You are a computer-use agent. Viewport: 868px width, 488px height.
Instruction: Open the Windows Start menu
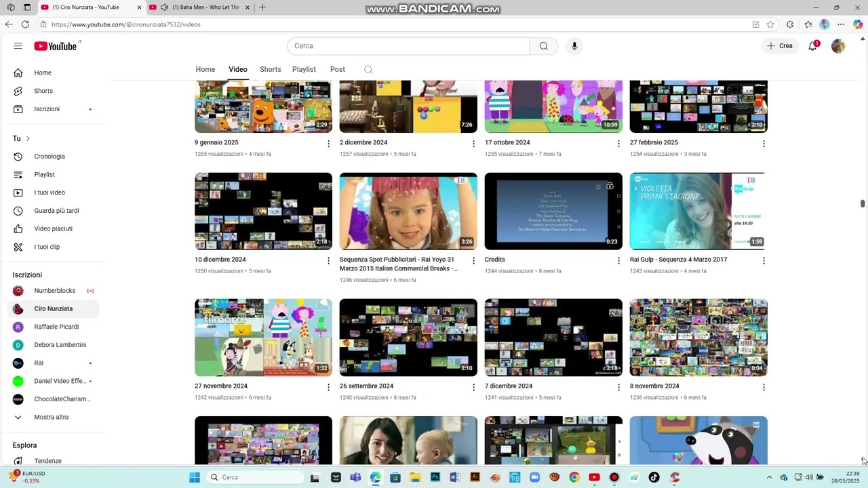pyautogui.click(x=195, y=477)
